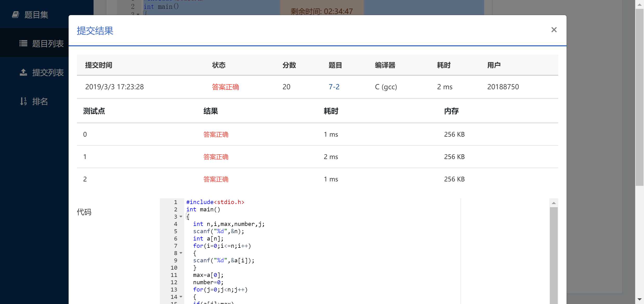Go to 题目集 heading
Image resolution: width=644 pixels, height=304 pixels.
pyautogui.click(x=36, y=15)
